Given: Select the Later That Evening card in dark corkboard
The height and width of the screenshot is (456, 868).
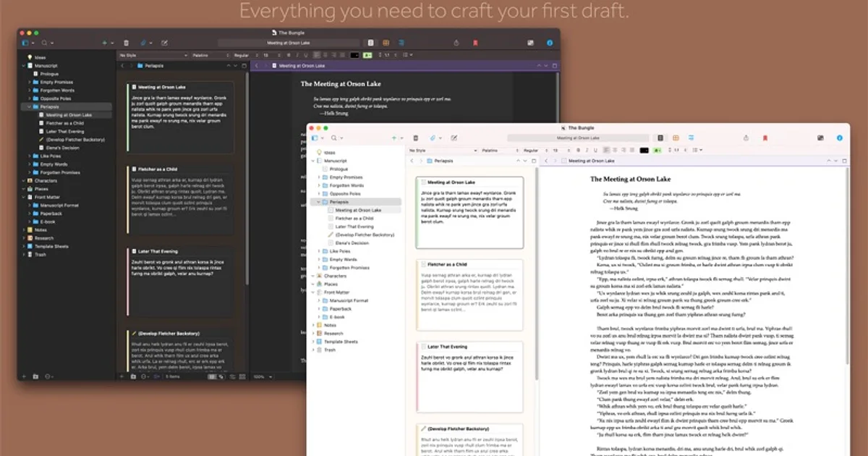Looking at the screenshot, I should click(181, 282).
